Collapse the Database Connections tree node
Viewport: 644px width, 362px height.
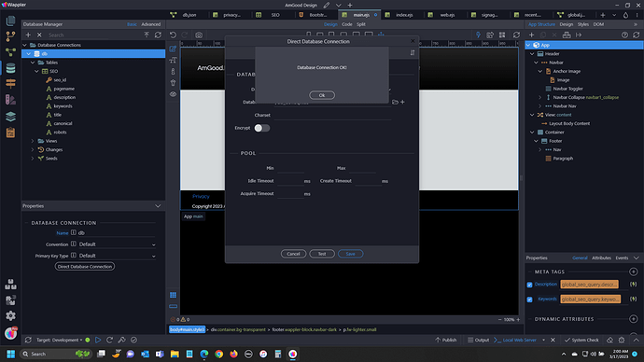point(25,45)
